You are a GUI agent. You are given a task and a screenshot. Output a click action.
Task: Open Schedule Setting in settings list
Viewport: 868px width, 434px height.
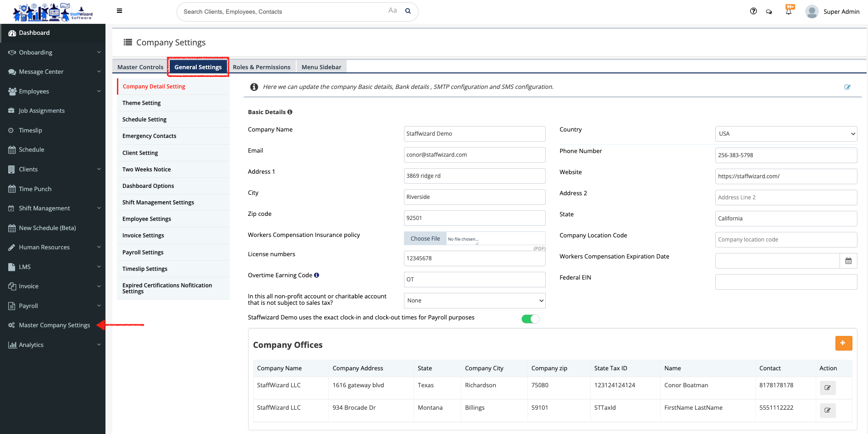[x=173, y=120]
